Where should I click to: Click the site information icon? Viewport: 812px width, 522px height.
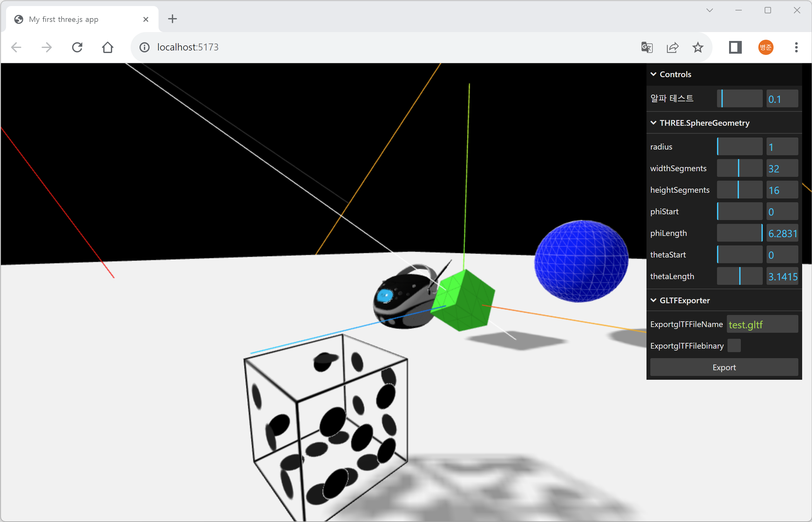[x=145, y=47]
